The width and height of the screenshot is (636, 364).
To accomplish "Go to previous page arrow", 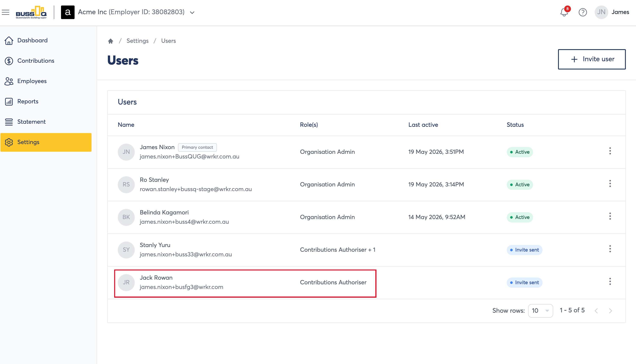I will click(596, 311).
